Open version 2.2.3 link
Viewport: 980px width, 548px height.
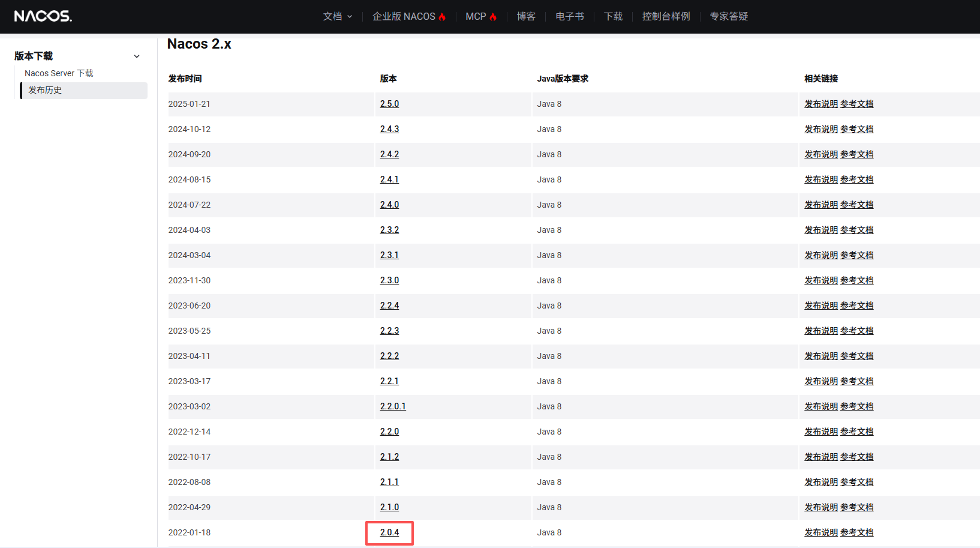click(389, 331)
